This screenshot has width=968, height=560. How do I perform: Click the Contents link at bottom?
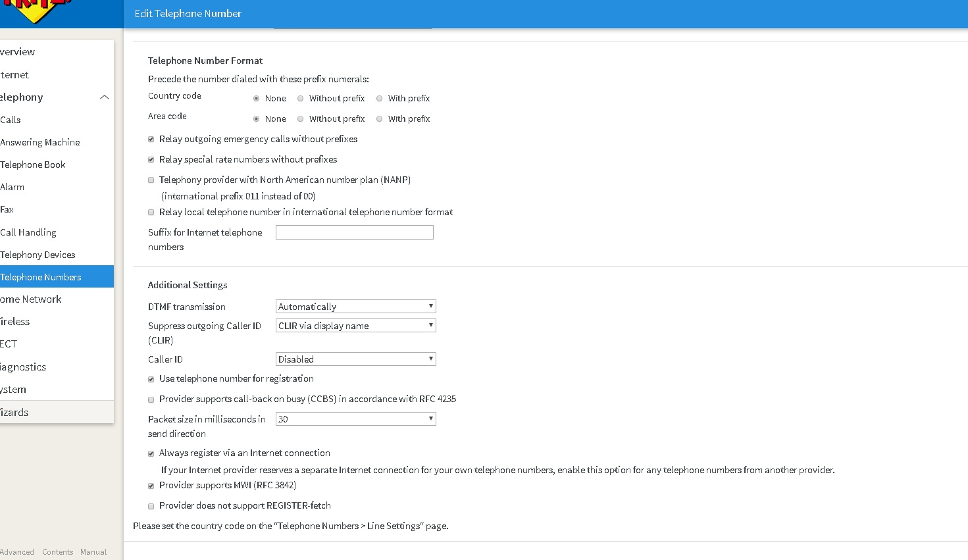58,552
